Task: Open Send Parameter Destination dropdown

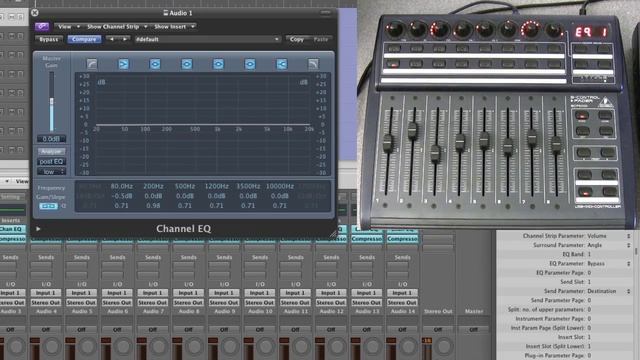Action: coord(609,291)
